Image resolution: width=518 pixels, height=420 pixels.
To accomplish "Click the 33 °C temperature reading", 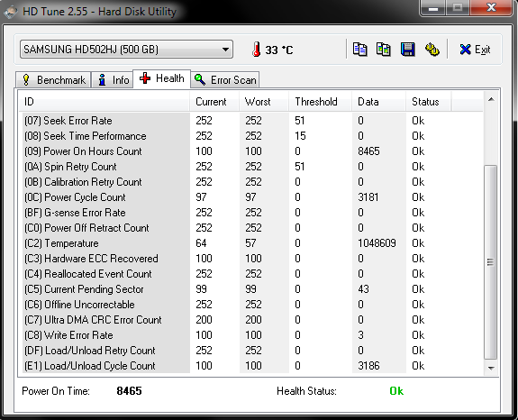I will click(279, 50).
